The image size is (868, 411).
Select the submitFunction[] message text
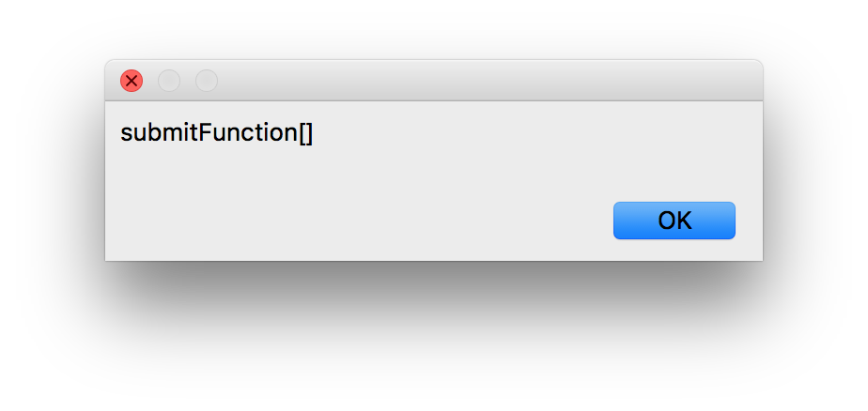click(216, 133)
